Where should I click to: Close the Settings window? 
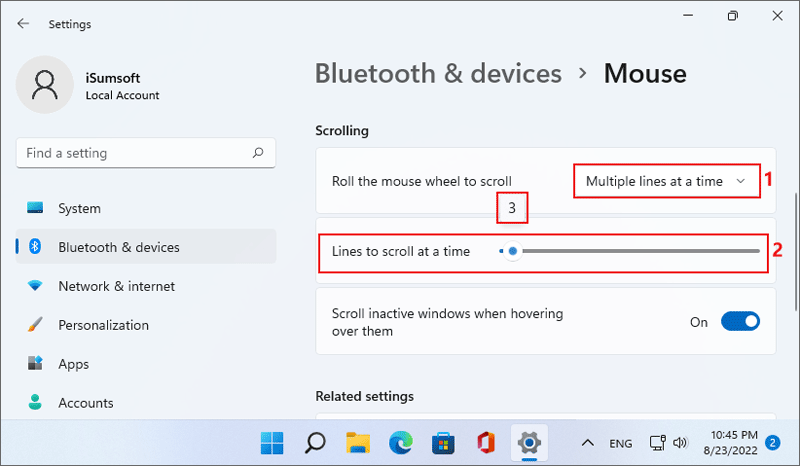tap(777, 16)
